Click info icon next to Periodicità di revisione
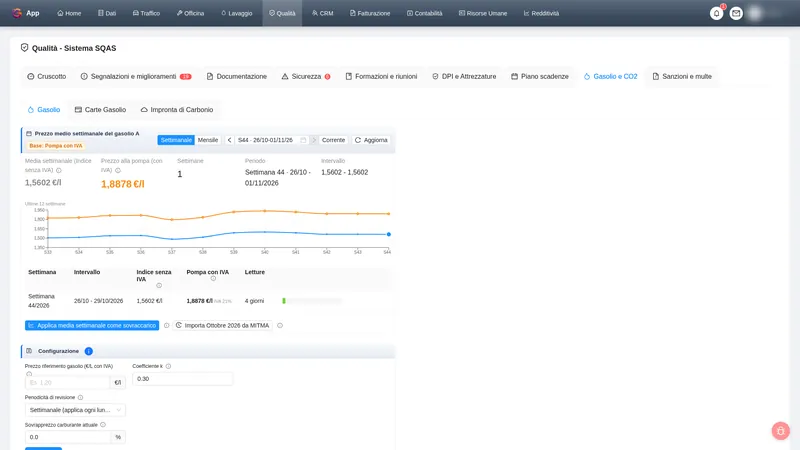Screen dimensions: 800x450 tap(80, 397)
